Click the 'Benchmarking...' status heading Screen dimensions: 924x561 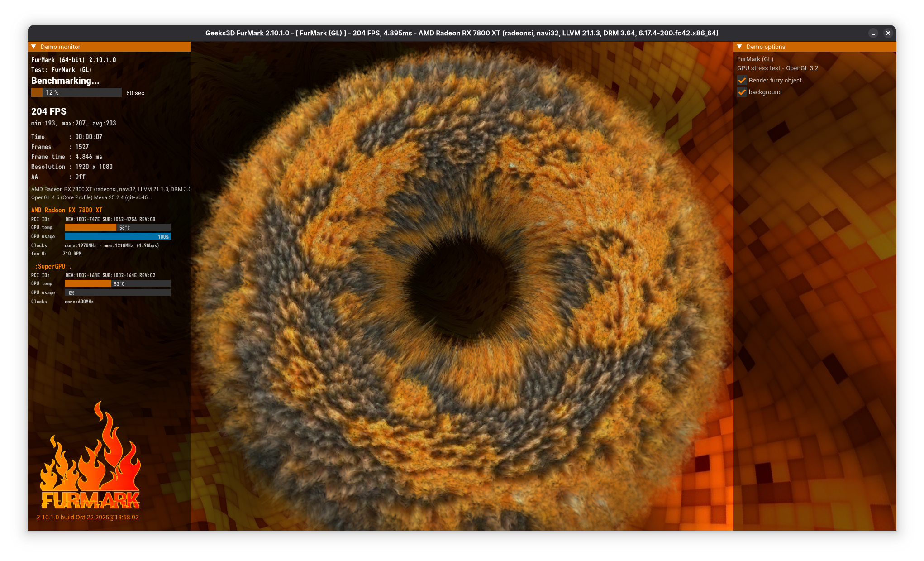click(65, 81)
